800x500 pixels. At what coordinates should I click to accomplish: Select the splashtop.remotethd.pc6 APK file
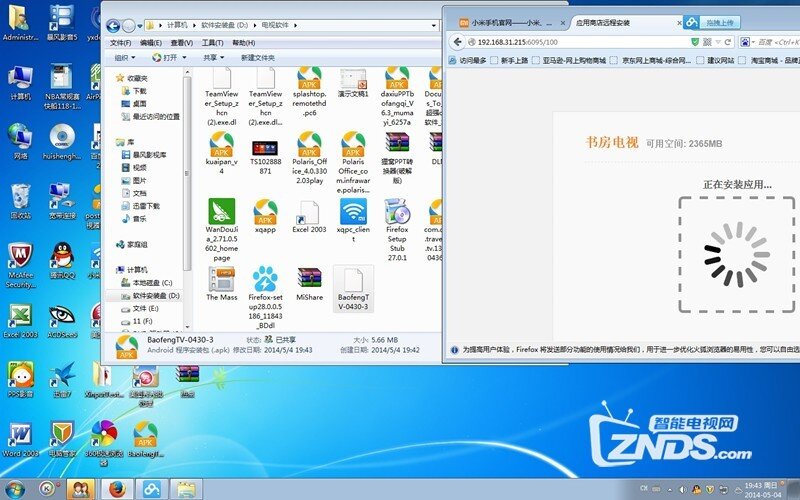(x=309, y=92)
